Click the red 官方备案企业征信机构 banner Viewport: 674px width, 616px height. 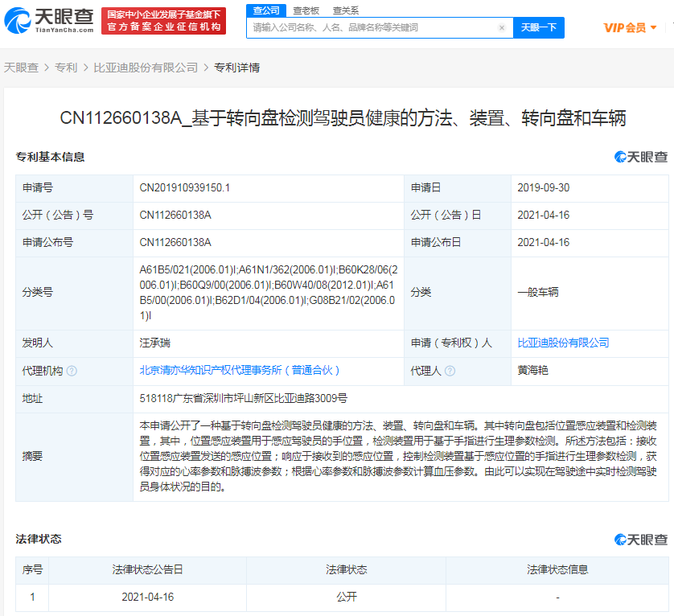[x=164, y=21]
